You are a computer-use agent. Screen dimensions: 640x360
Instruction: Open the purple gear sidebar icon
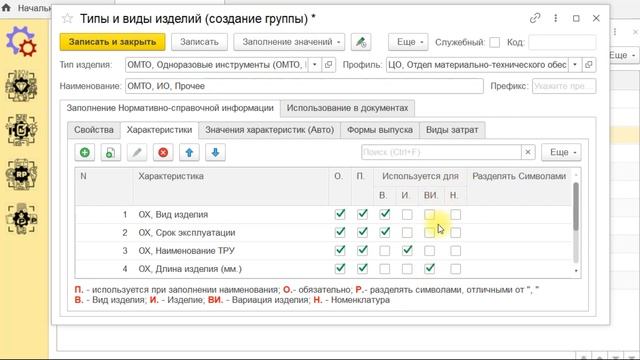(21, 41)
